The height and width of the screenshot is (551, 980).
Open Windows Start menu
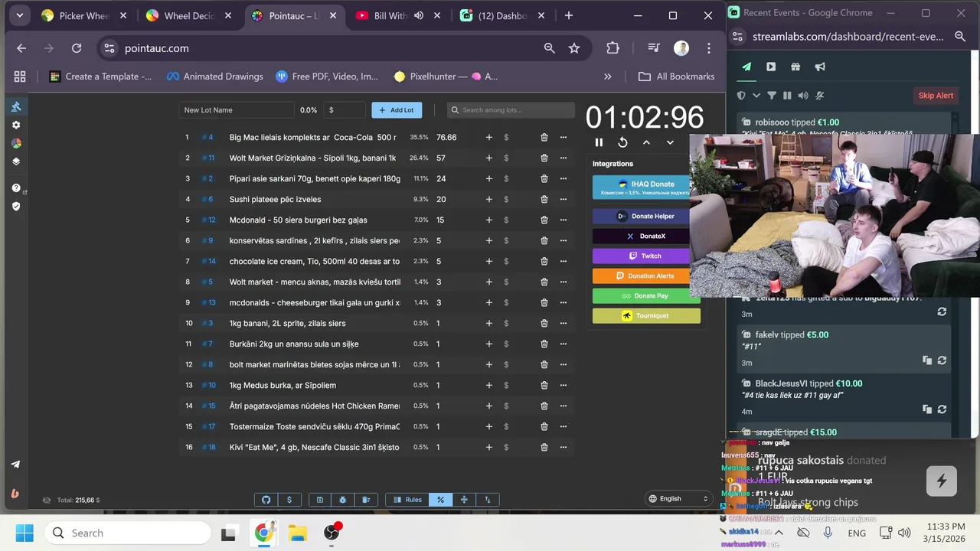[24, 533]
